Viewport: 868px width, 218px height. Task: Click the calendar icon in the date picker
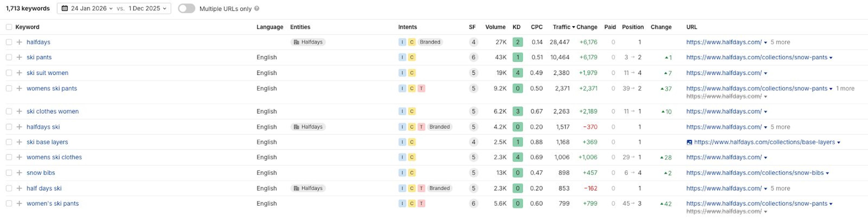pos(65,8)
